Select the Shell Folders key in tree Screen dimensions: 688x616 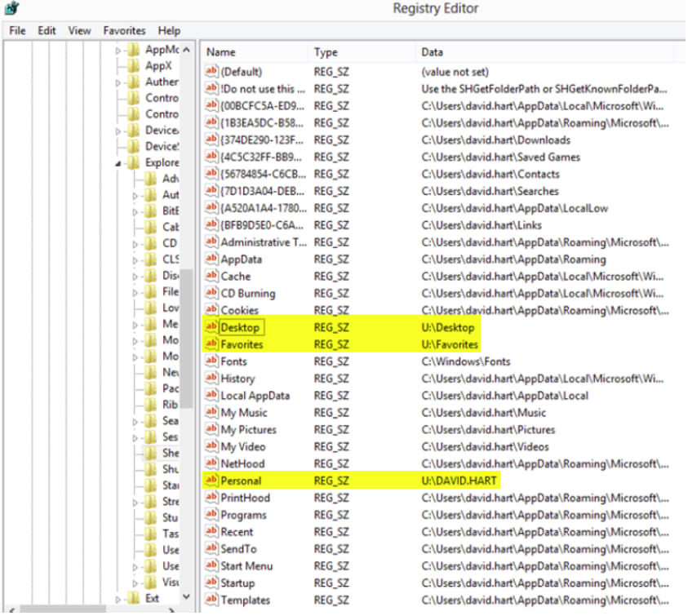pyautogui.click(x=171, y=453)
